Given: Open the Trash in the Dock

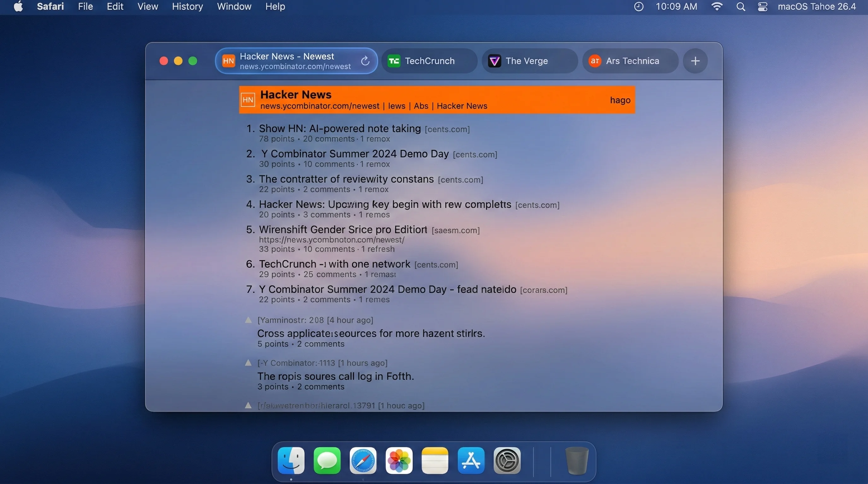Looking at the screenshot, I should click(577, 460).
